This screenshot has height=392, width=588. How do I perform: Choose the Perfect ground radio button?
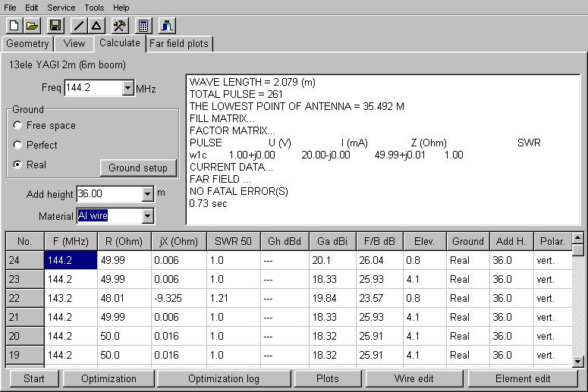point(17,145)
